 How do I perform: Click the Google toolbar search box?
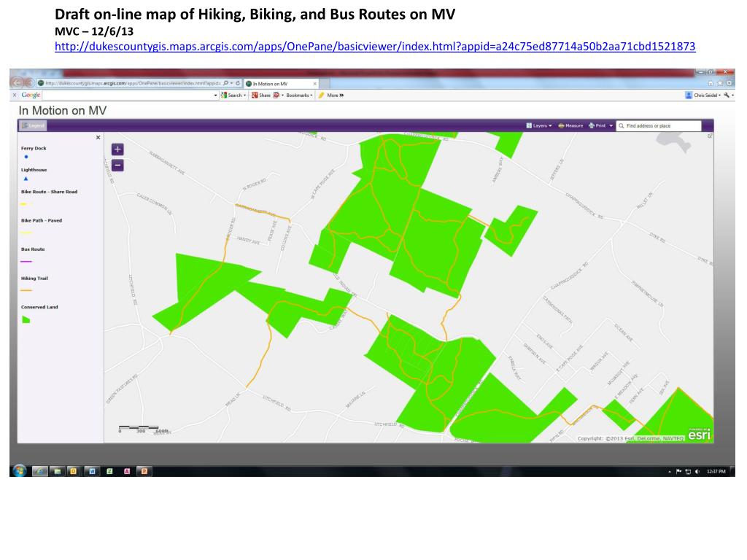127,96
